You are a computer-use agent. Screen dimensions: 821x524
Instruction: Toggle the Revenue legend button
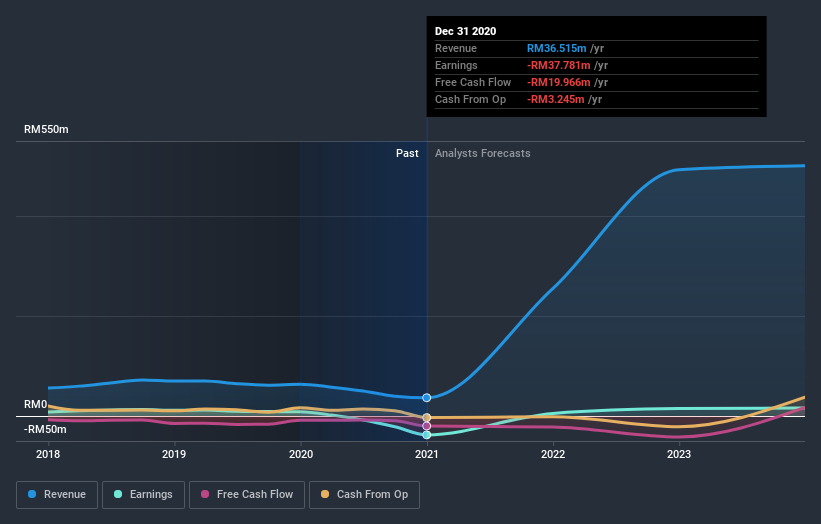click(57, 495)
